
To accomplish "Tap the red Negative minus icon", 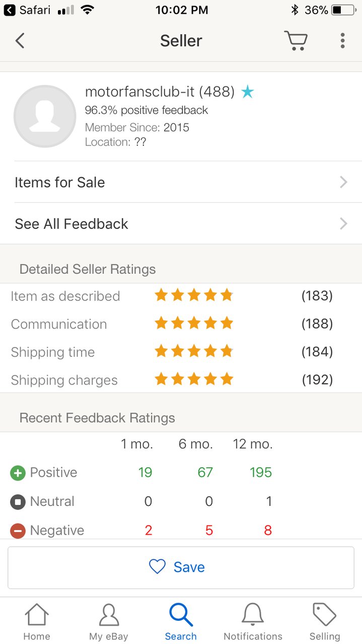I will tap(18, 531).
